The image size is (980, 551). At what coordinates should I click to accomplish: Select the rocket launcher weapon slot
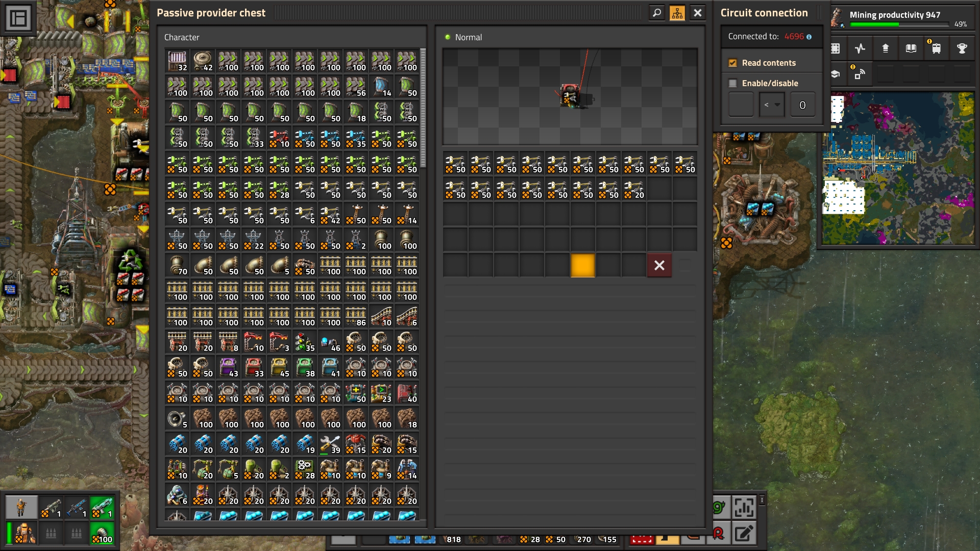(x=51, y=507)
